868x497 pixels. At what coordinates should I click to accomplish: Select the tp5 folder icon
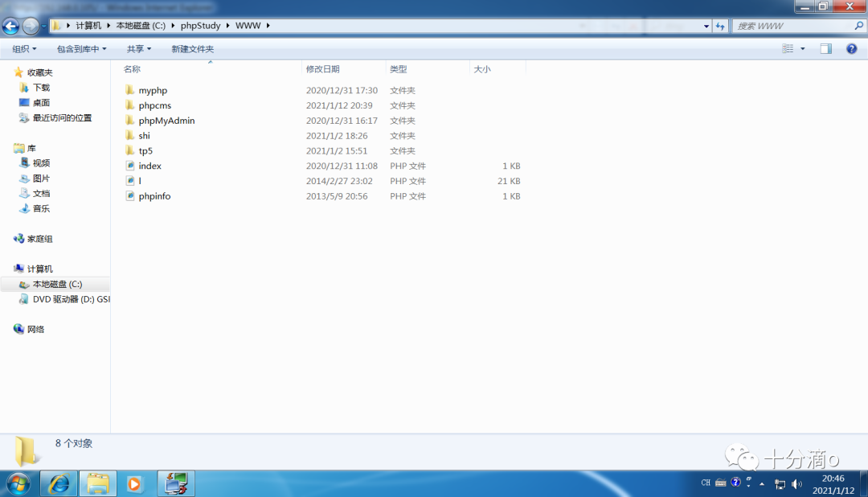(x=130, y=150)
